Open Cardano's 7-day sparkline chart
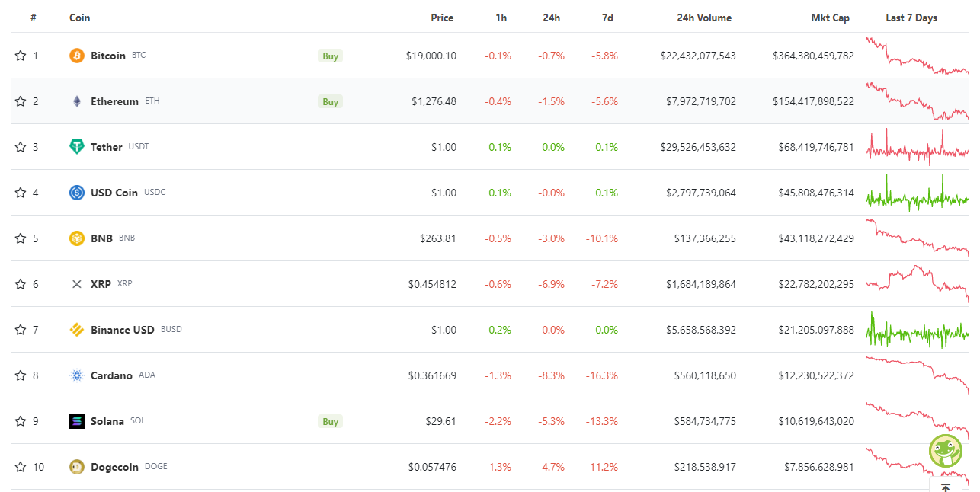The image size is (980, 492). pos(918,375)
